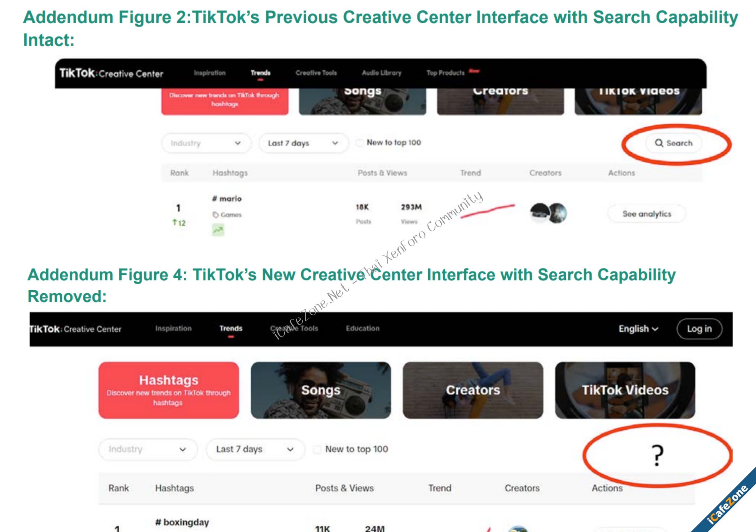Open the Industry dropdown in the lower figure

147,449
